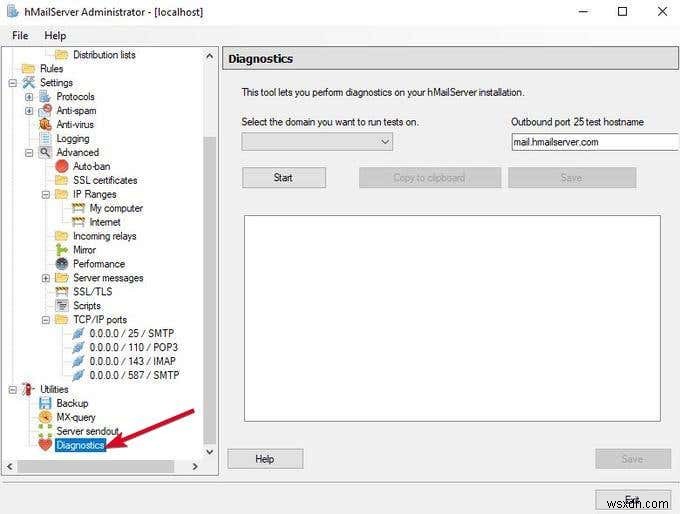Screen dimensions: 680x514
Task: Click the Backup floppy disk icon
Action: pyautogui.click(x=45, y=403)
